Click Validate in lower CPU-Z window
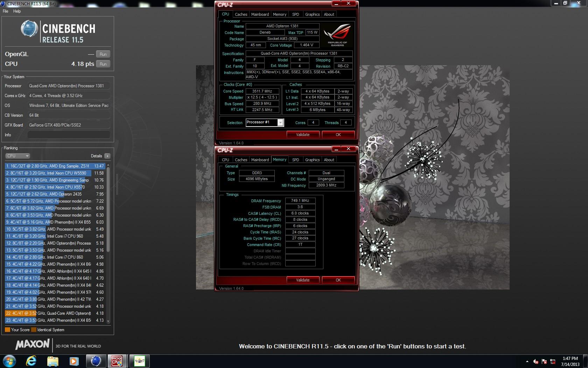This screenshot has height=368, width=588. pyautogui.click(x=303, y=280)
